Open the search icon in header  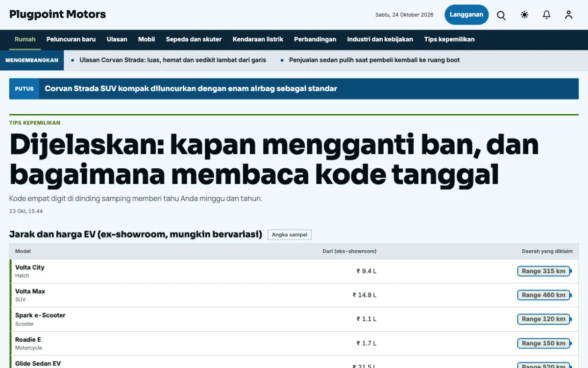pos(501,15)
